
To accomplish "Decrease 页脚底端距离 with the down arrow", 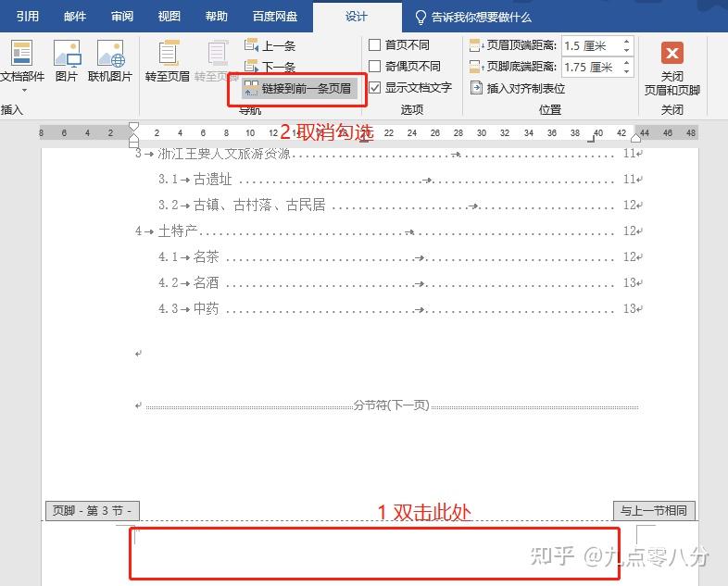I will point(626,71).
